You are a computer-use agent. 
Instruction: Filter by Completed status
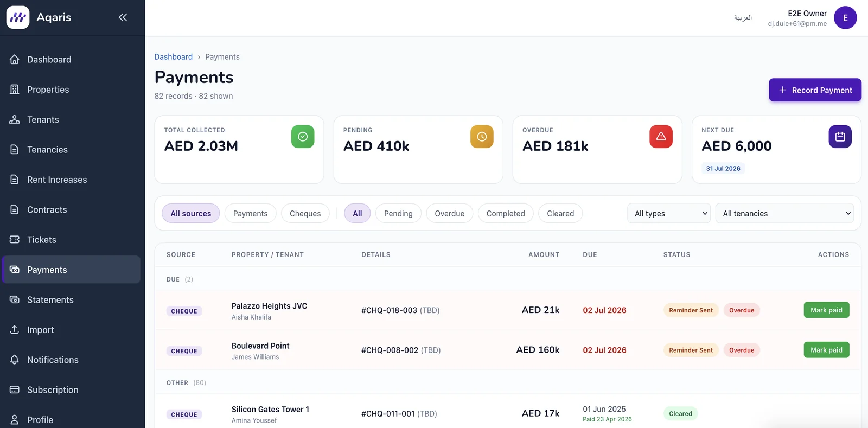pos(506,213)
